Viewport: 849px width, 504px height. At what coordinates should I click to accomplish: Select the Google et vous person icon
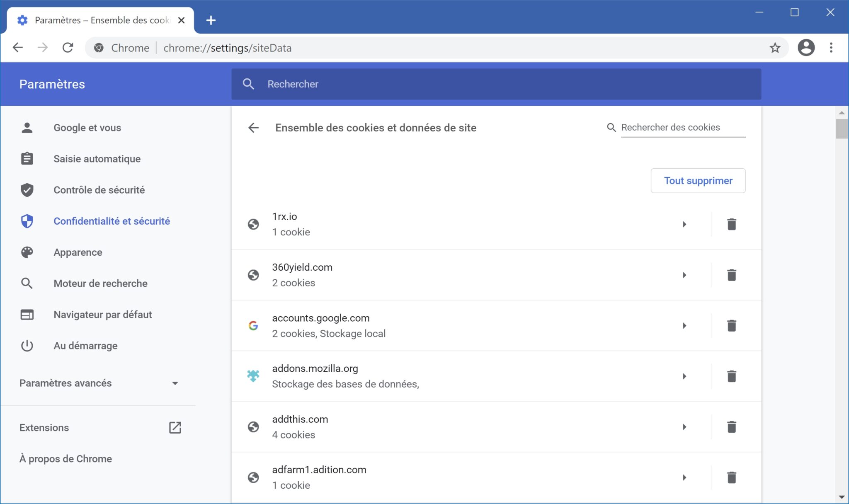click(27, 128)
